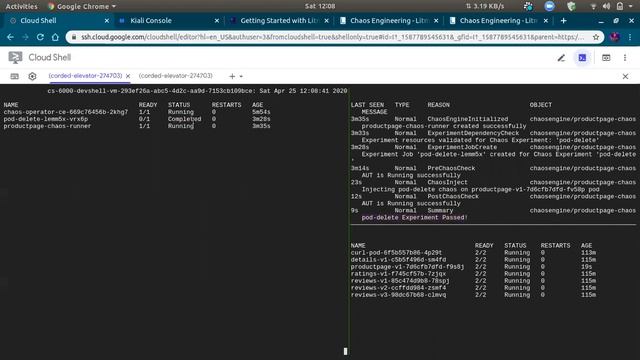Open the Google Chrome app menu in top bar
The height and width of the screenshot is (360, 640).
(82, 6)
